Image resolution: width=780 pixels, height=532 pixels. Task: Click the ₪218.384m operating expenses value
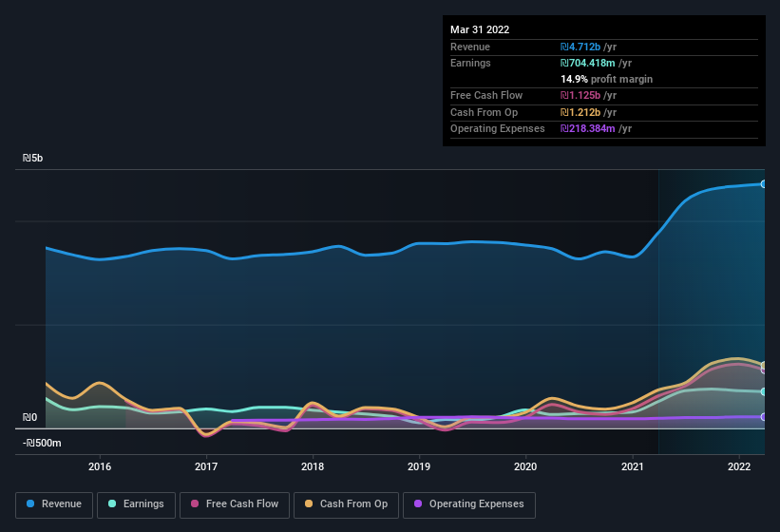[588, 129]
